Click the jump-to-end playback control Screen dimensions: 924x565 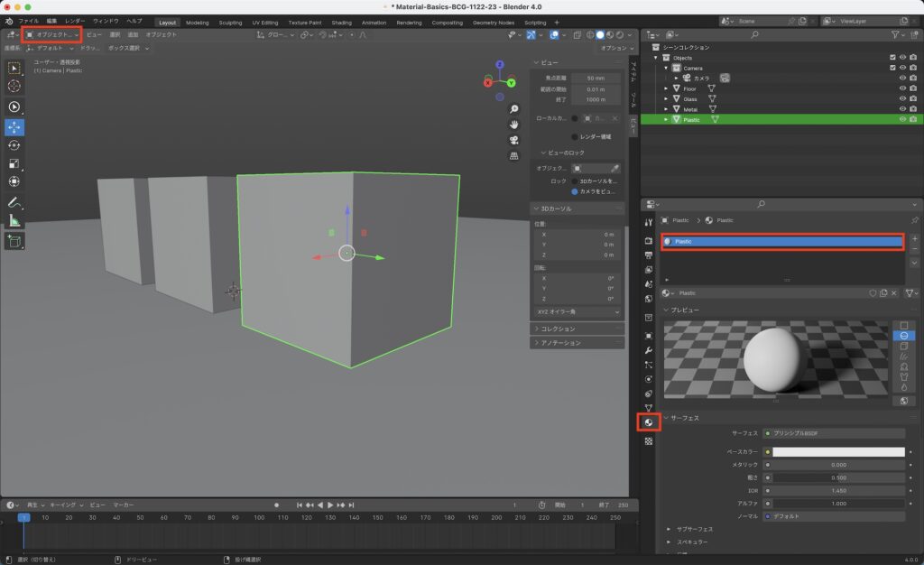[351, 505]
